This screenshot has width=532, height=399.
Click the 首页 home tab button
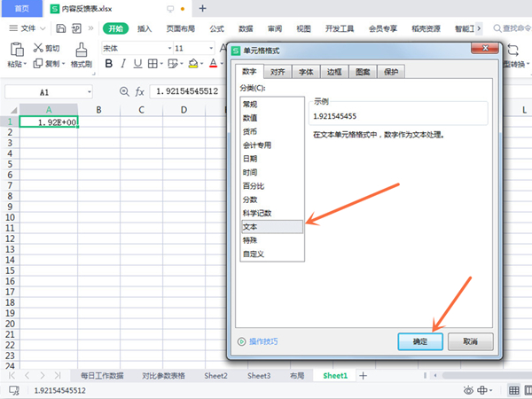[x=22, y=9]
